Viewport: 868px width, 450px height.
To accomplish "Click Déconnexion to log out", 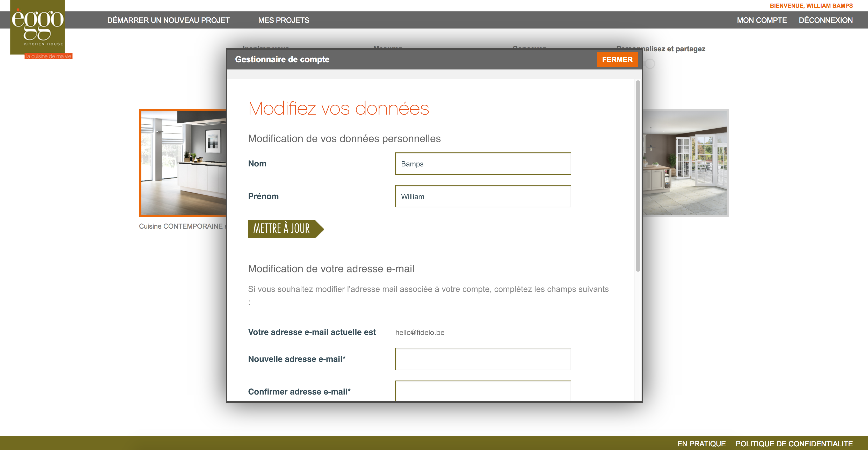I will point(826,20).
